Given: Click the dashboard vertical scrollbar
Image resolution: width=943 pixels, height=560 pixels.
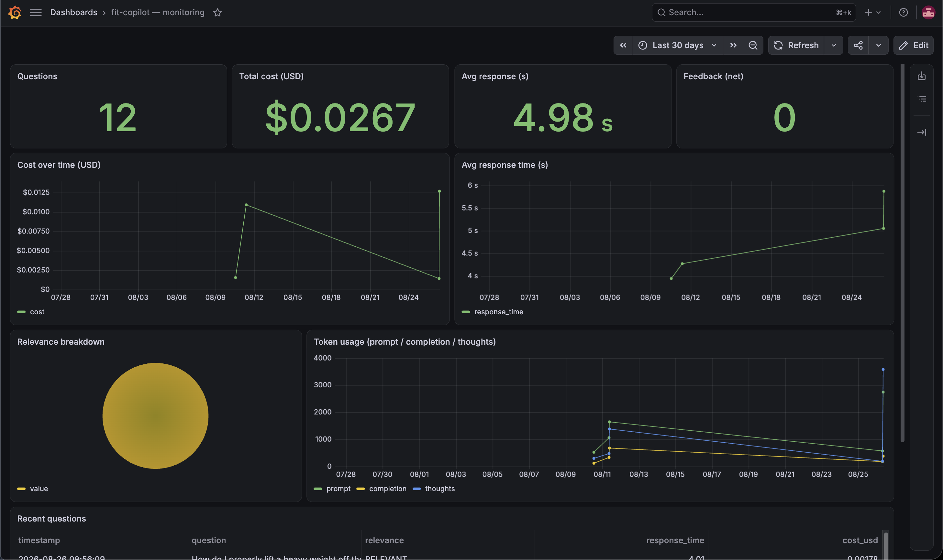Looking at the screenshot, I should click(x=902, y=253).
